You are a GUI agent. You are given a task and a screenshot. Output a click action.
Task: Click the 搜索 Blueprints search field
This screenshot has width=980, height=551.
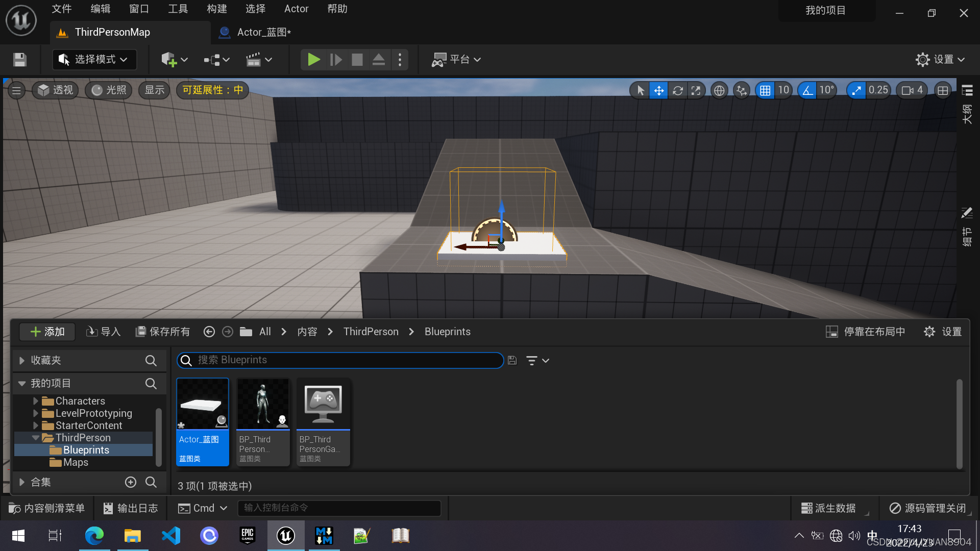[340, 360]
